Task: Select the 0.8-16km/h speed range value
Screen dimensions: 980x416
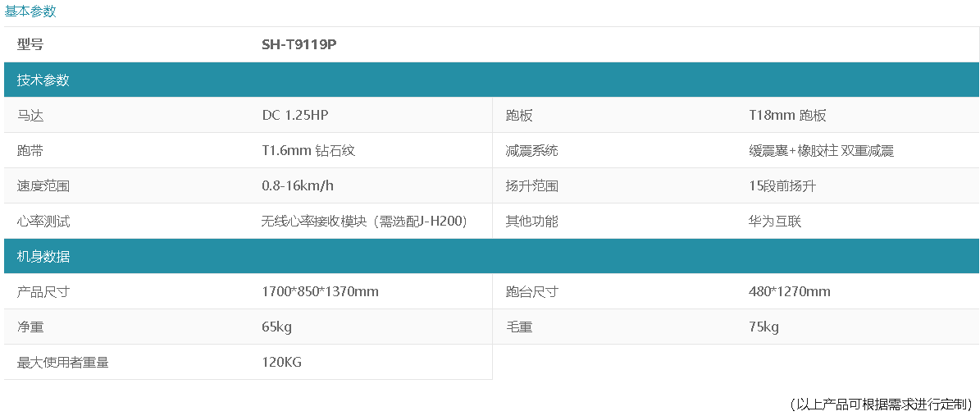Action: pyautogui.click(x=298, y=185)
